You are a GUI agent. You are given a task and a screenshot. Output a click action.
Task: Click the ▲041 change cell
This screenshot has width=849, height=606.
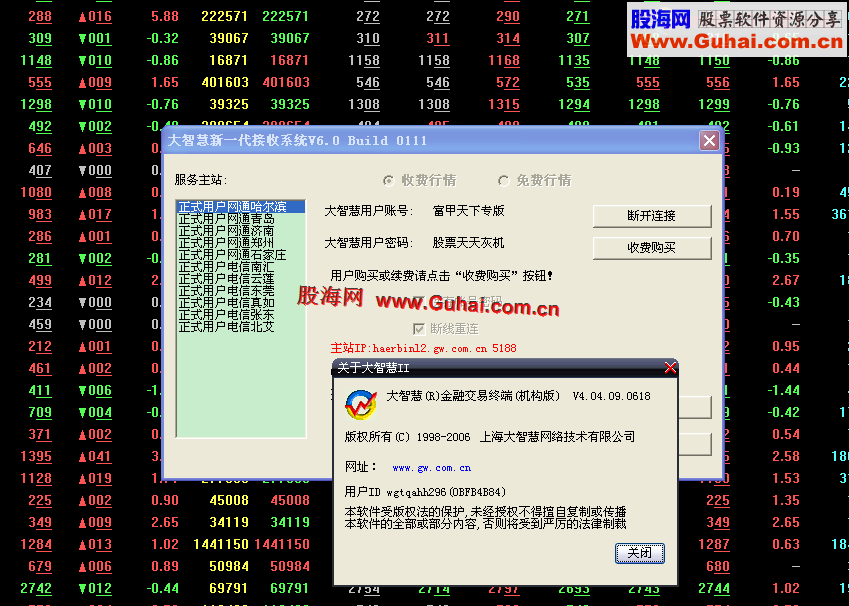click(x=95, y=457)
